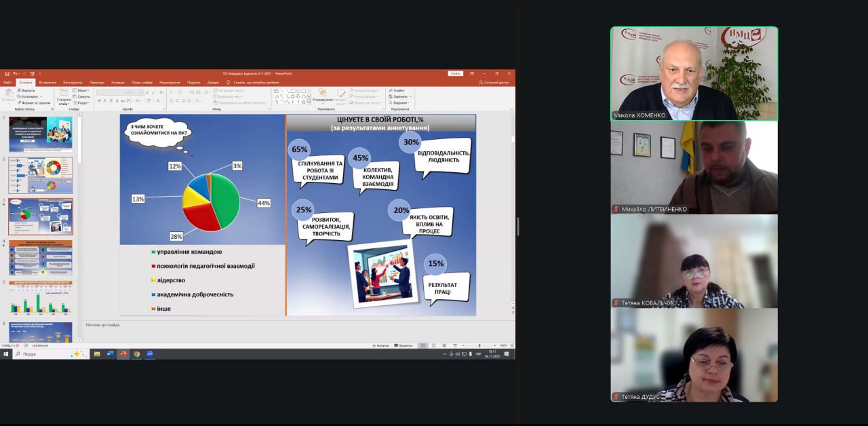
Task: Toggle the Comments (Примітки) pane in status bar
Action: 406,345
